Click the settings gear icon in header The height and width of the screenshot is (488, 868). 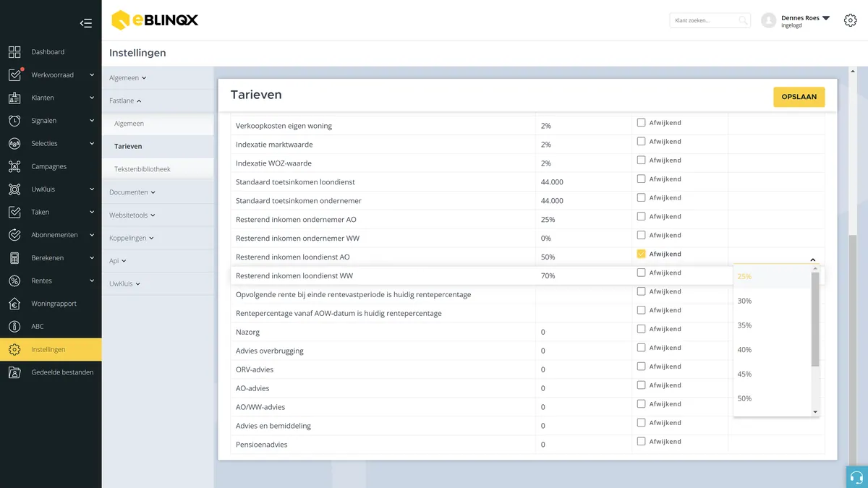pyautogui.click(x=851, y=20)
